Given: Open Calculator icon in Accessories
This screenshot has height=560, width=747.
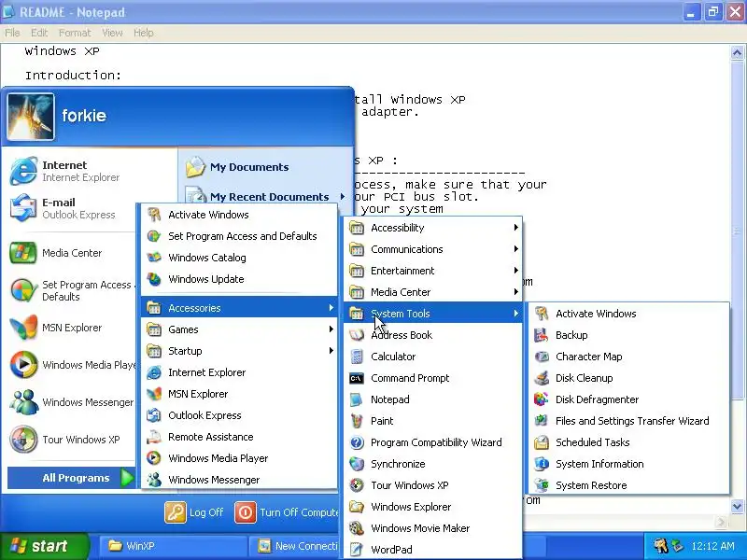Looking at the screenshot, I should click(x=357, y=357).
